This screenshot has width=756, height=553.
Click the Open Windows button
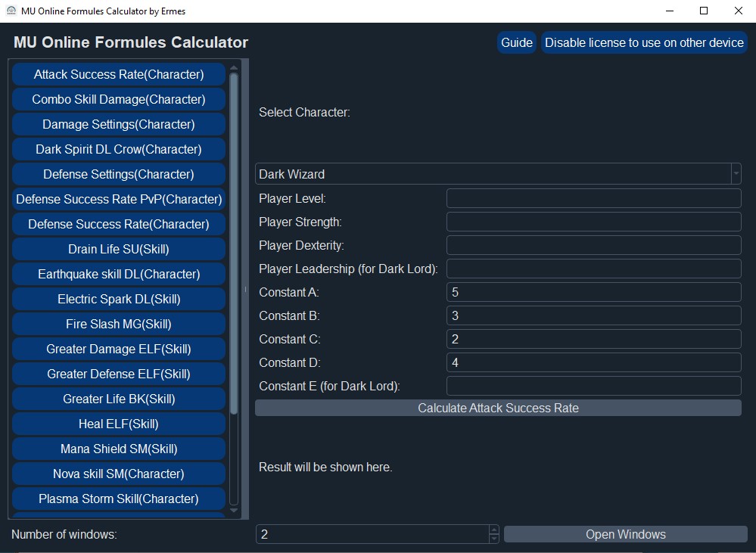coord(625,534)
